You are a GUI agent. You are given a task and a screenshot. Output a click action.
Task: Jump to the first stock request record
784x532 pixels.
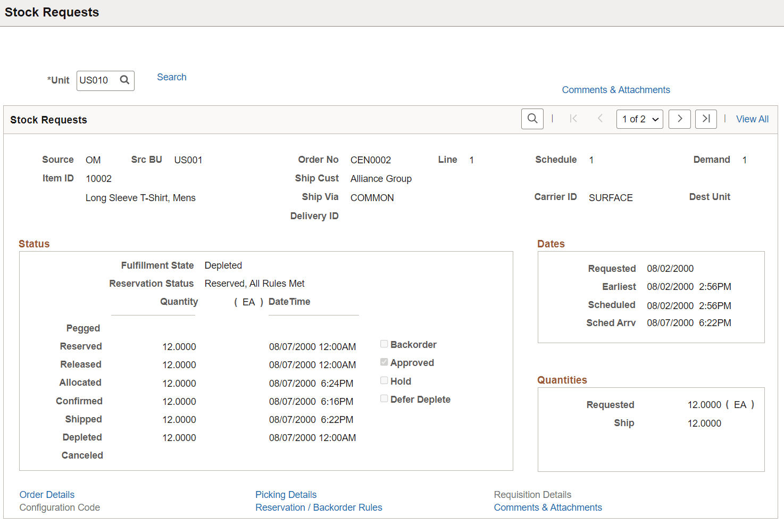pos(573,119)
